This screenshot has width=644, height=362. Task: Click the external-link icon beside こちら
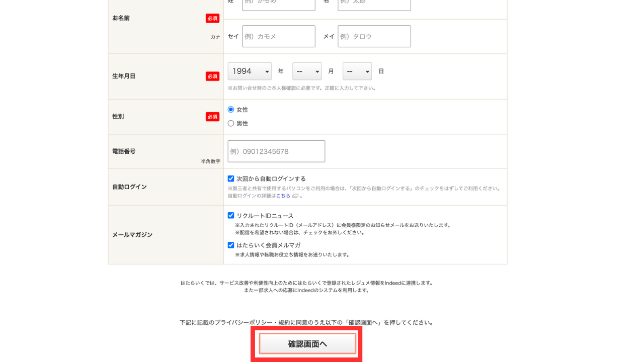[x=295, y=196]
